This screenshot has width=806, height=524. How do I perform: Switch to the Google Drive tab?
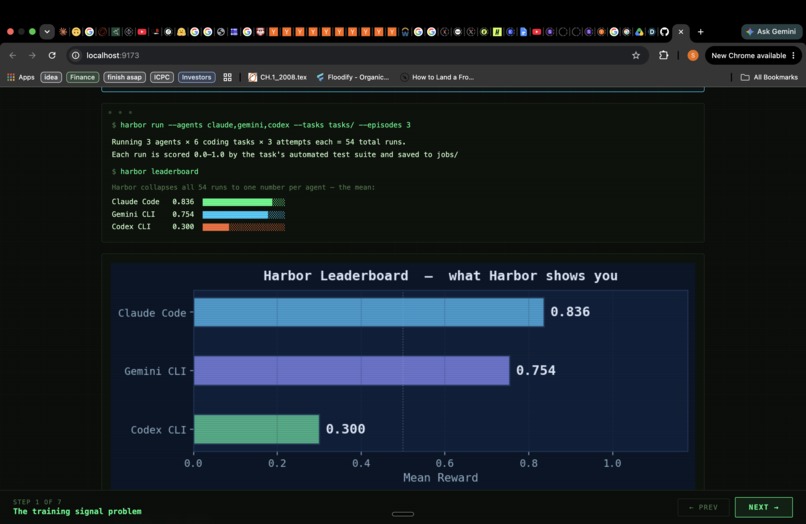point(639,32)
